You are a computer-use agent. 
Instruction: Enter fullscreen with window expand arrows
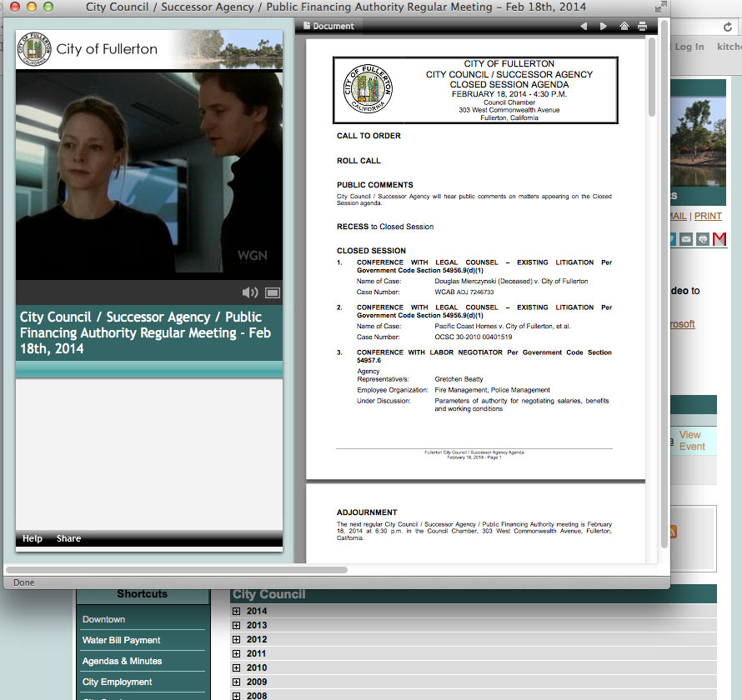pos(661,7)
